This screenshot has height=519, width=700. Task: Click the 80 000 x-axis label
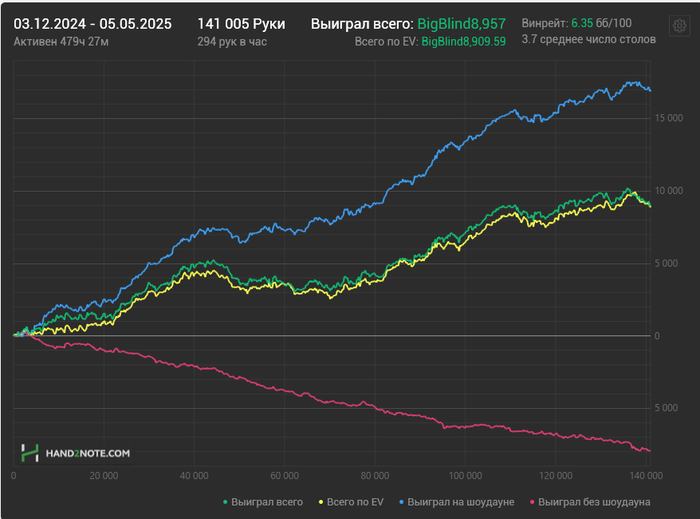tap(375, 476)
